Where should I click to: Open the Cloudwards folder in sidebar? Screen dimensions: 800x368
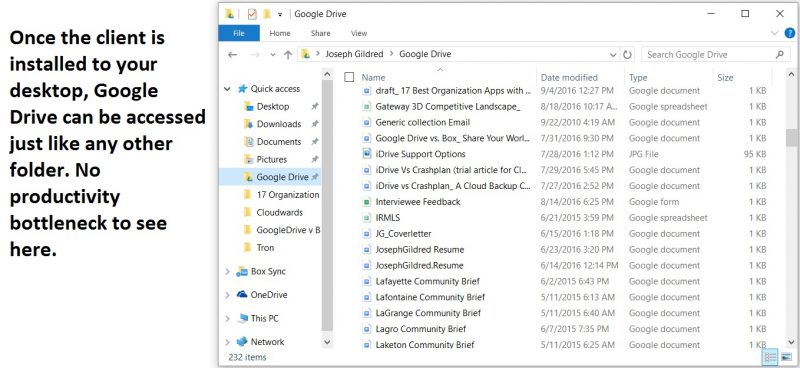280,212
